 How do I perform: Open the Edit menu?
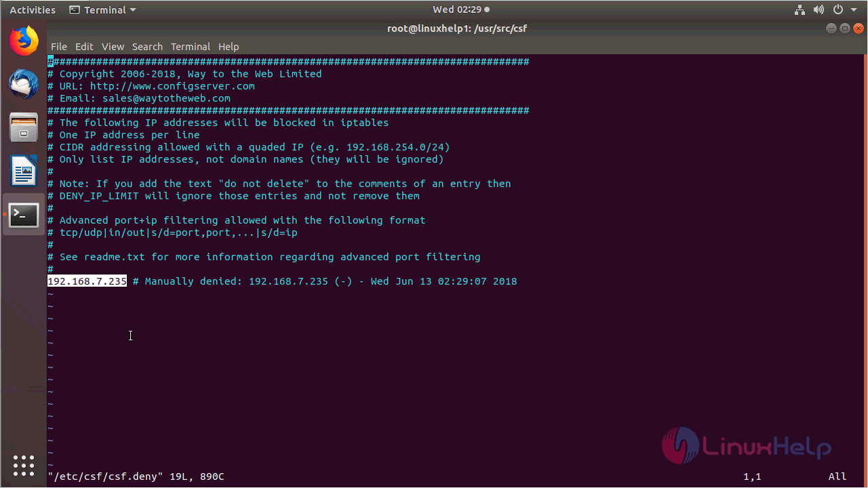[x=84, y=47]
